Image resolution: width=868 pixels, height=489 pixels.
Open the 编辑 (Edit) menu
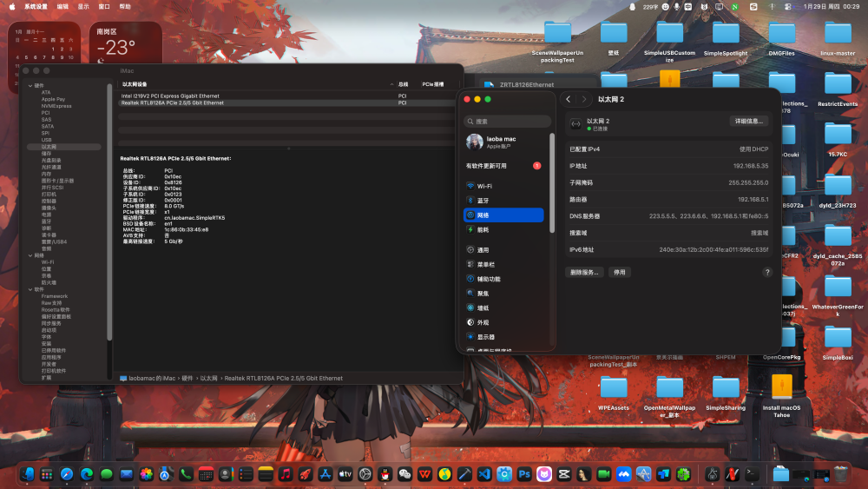[x=62, y=7]
